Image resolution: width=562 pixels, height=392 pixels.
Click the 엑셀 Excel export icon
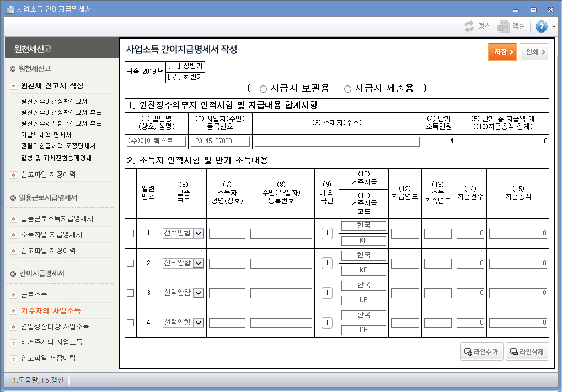click(x=504, y=25)
